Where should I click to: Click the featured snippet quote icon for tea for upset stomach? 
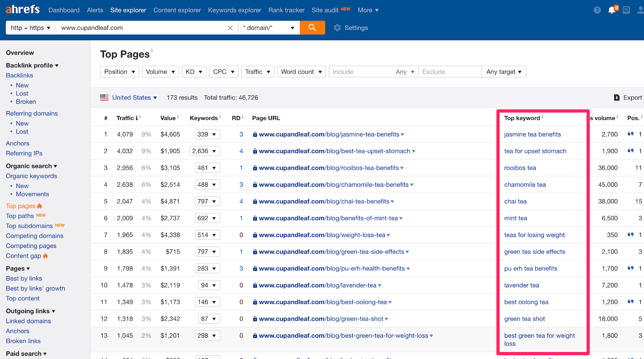click(631, 151)
